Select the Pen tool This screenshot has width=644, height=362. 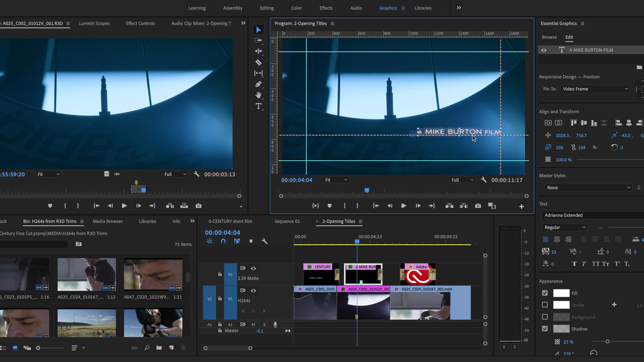pos(258,84)
